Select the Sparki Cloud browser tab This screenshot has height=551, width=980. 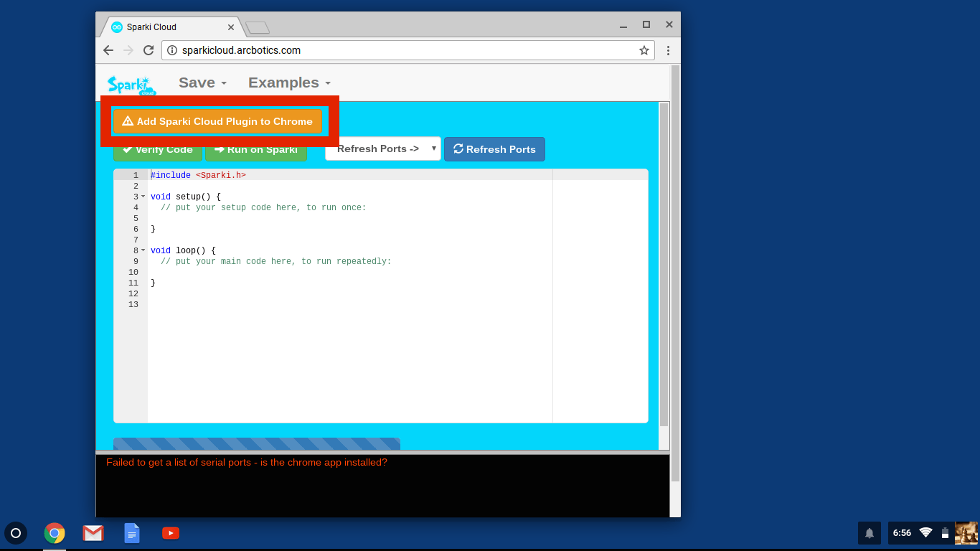pyautogui.click(x=171, y=27)
